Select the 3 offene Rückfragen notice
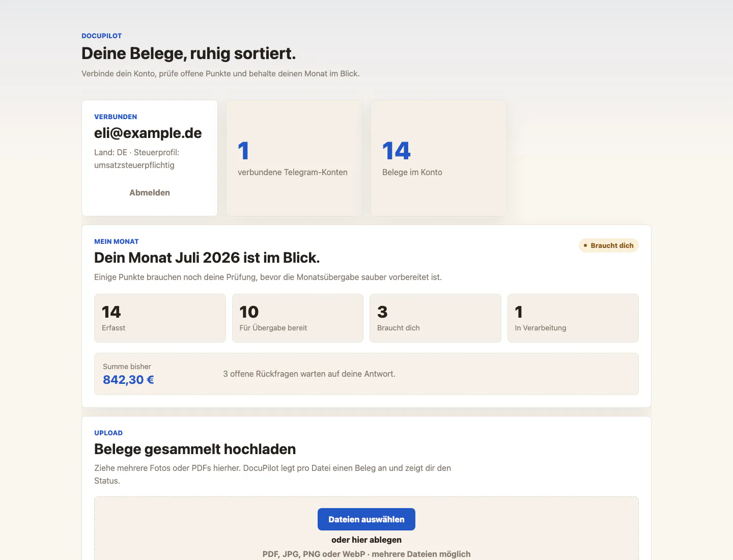Screen dimensions: 733x560 click(309, 374)
